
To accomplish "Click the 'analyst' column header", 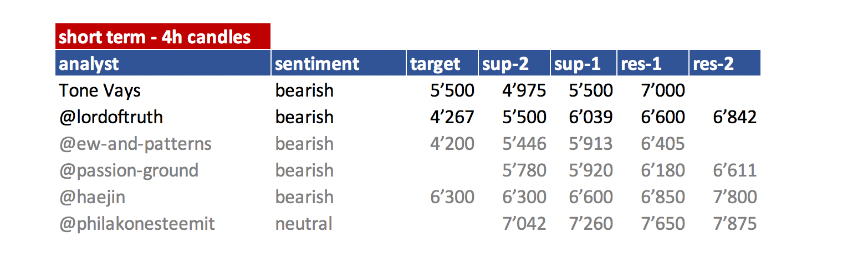I will pyautogui.click(x=163, y=63).
